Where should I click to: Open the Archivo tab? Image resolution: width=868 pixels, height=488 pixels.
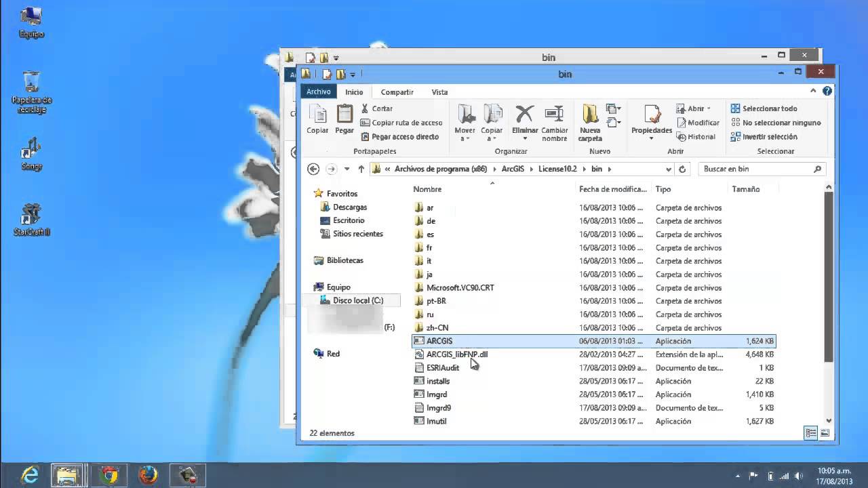tap(318, 91)
